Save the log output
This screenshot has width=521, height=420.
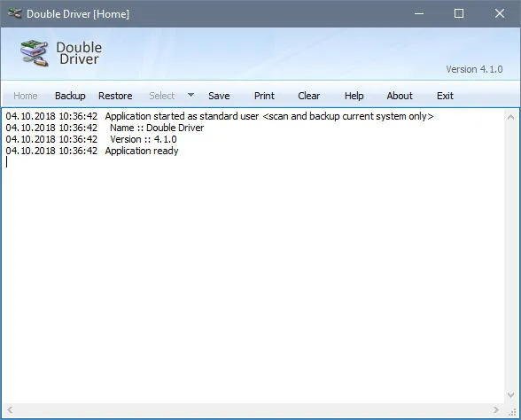(219, 96)
